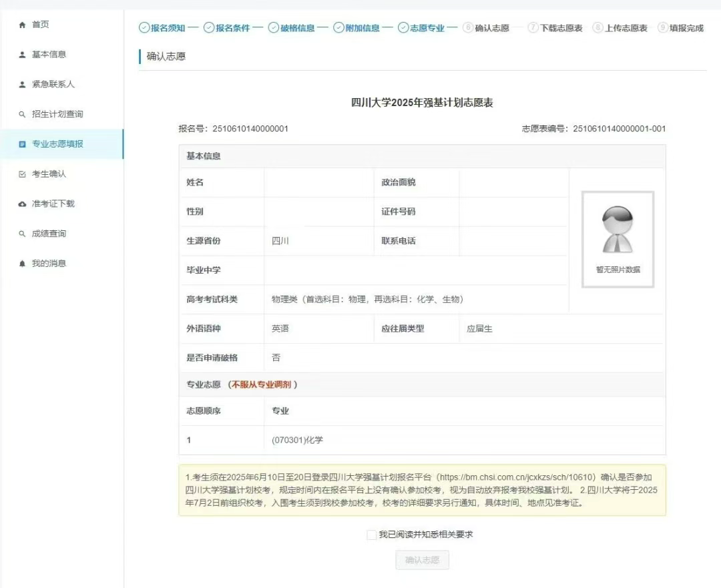Click the home icon beside 首页
The image size is (721, 588).
(x=22, y=25)
